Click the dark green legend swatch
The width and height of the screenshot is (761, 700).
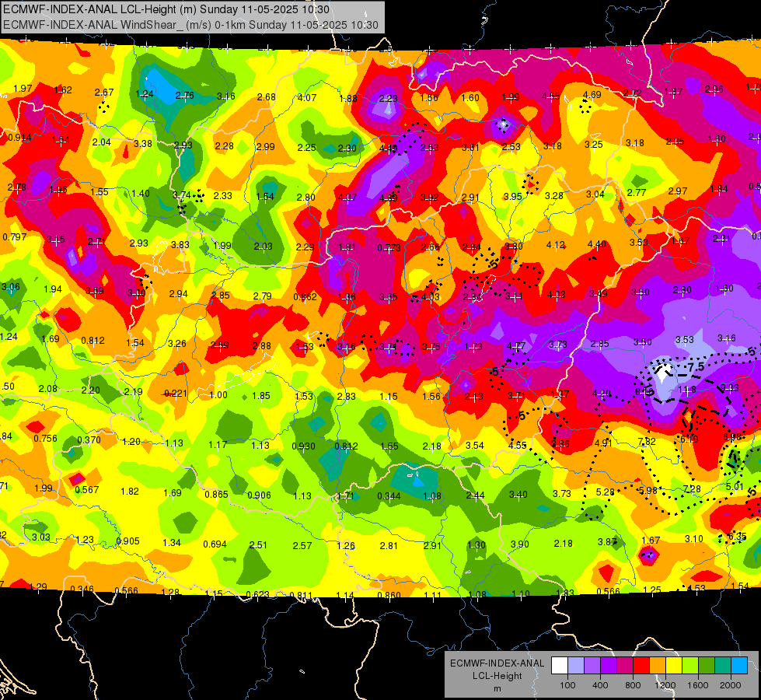(x=707, y=666)
